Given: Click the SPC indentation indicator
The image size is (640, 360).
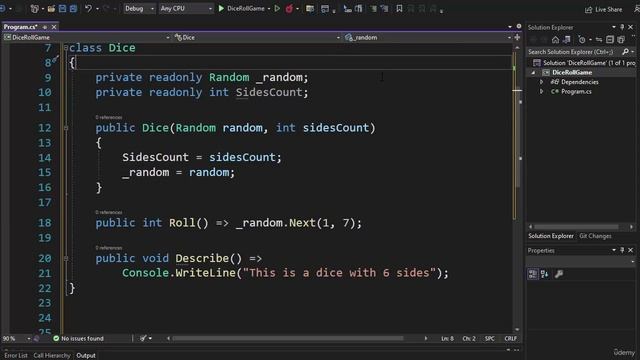Looking at the screenshot, I should coord(489,338).
